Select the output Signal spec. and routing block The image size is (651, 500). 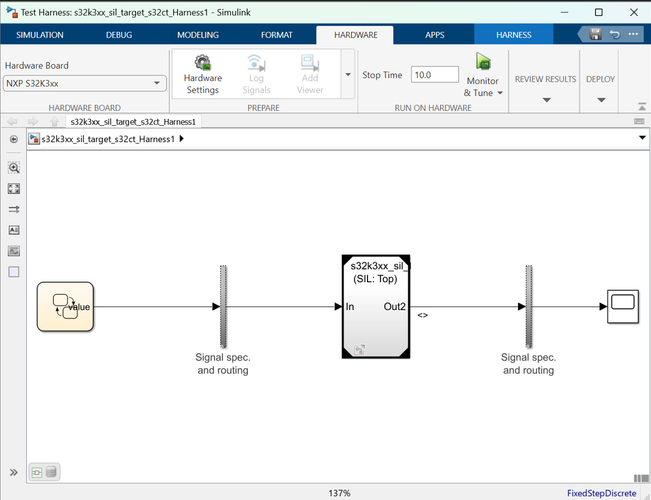pyautogui.click(x=529, y=306)
